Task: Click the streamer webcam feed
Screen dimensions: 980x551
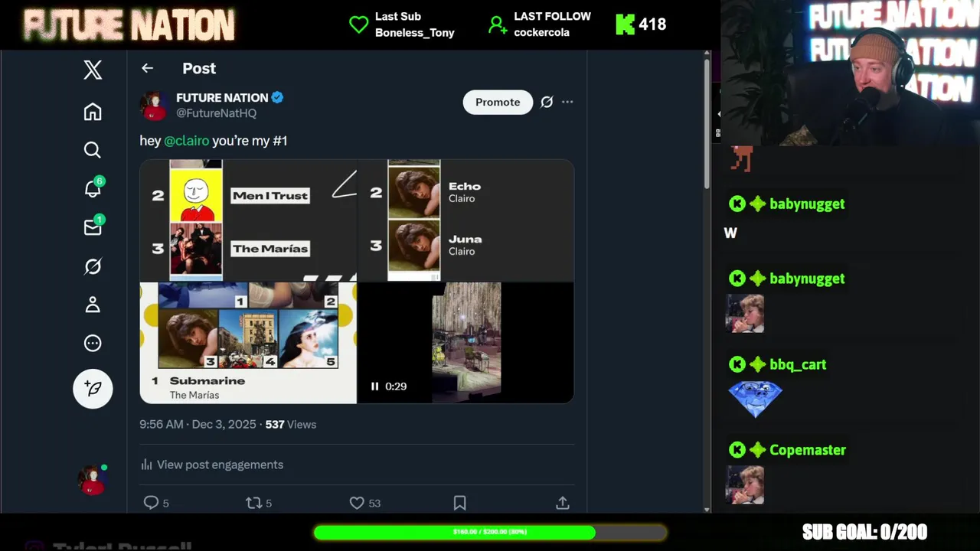Action: [850, 73]
